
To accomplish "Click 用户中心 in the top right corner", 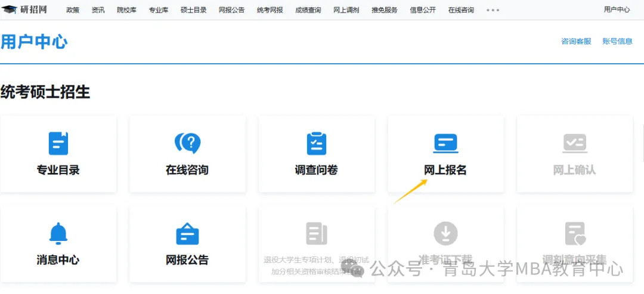I will pyautogui.click(x=617, y=10).
